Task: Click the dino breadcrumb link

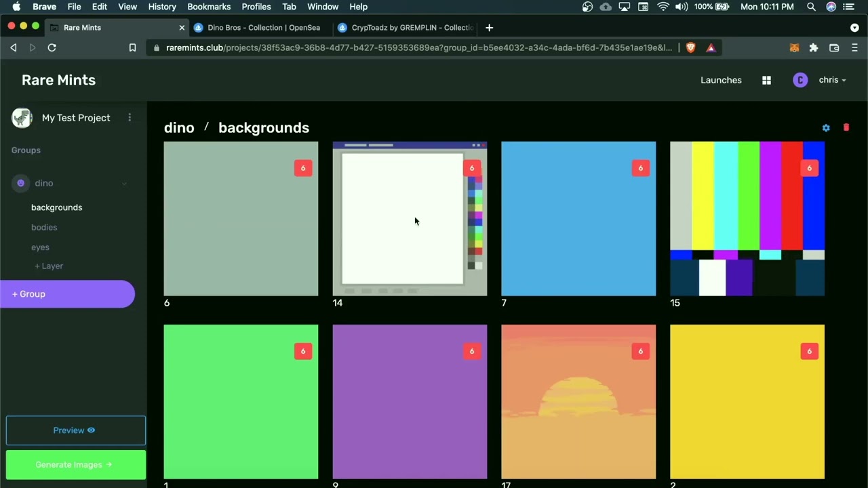Action: pyautogui.click(x=179, y=127)
